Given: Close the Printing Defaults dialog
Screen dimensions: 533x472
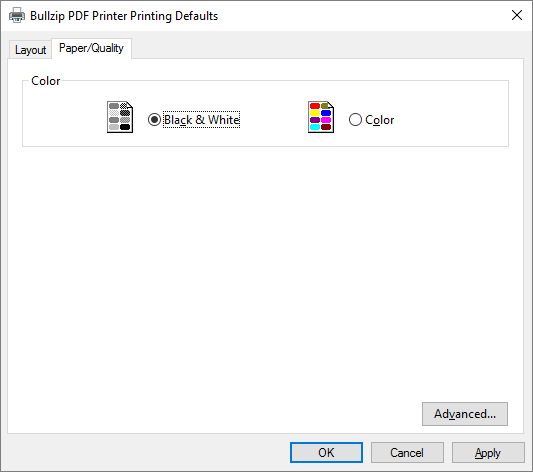Looking at the screenshot, I should pyautogui.click(x=517, y=15).
